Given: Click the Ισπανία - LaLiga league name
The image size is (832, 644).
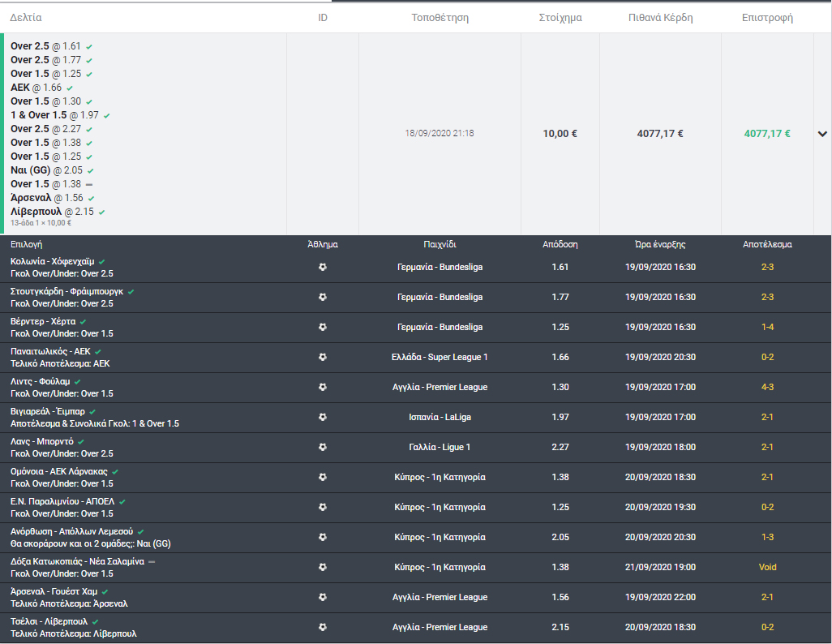Looking at the screenshot, I should coord(440,417).
